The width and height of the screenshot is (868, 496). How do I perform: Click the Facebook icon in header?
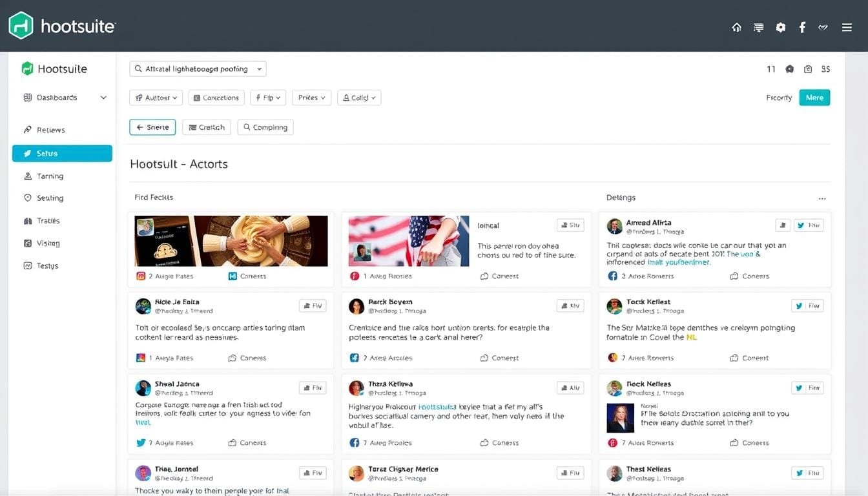[x=802, y=27]
